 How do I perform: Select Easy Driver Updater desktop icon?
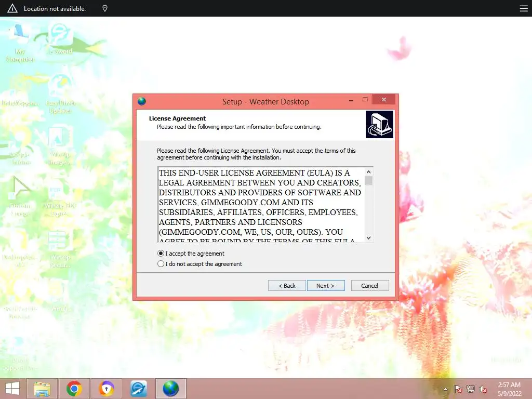pos(60,95)
